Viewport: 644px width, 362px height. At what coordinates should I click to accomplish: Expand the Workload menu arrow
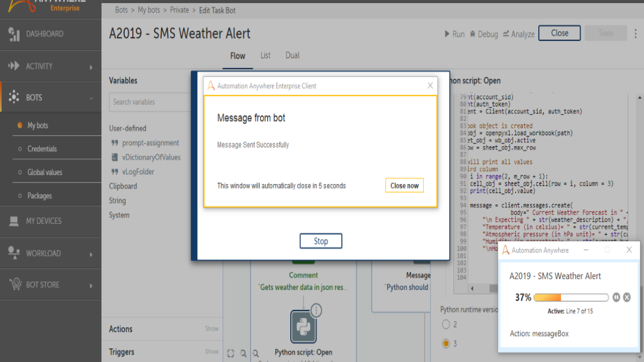[91, 254]
